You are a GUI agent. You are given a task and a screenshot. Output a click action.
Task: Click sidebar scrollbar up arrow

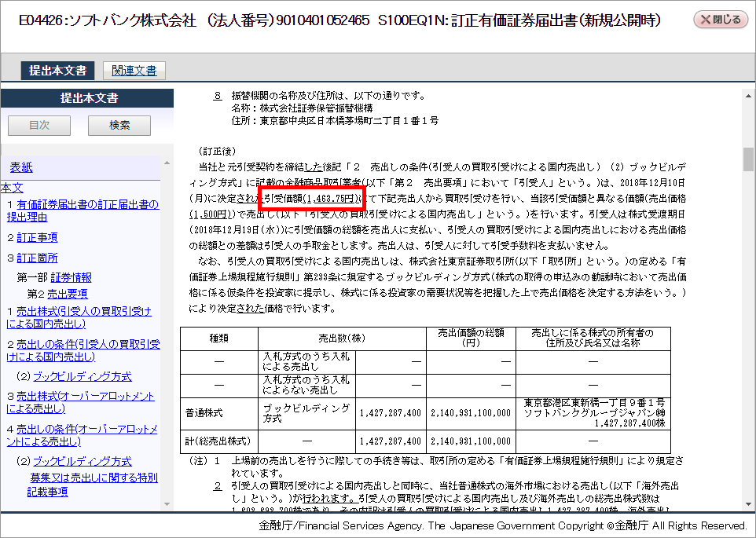[167, 163]
